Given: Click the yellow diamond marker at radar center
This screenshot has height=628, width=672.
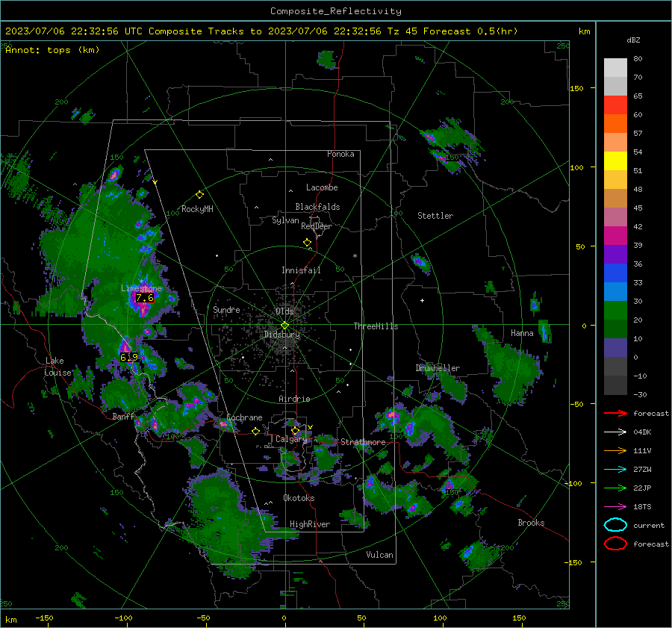Looking at the screenshot, I should coord(284,326).
